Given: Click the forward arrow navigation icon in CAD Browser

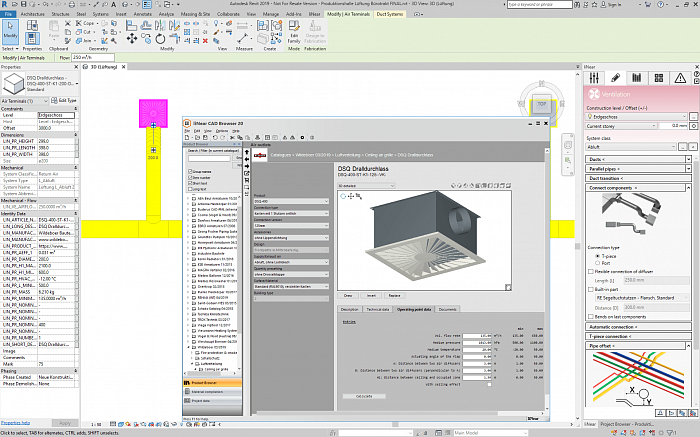Looking at the screenshot, I should (x=246, y=166).
